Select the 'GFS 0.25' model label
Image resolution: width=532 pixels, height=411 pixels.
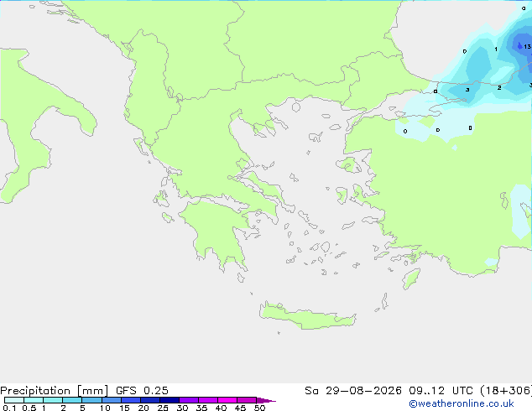click(142, 391)
